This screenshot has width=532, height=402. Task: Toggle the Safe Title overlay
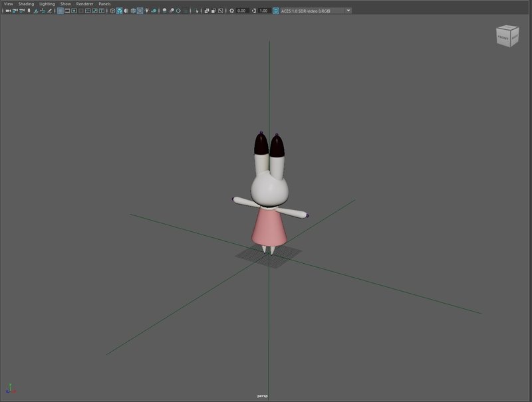(102, 11)
